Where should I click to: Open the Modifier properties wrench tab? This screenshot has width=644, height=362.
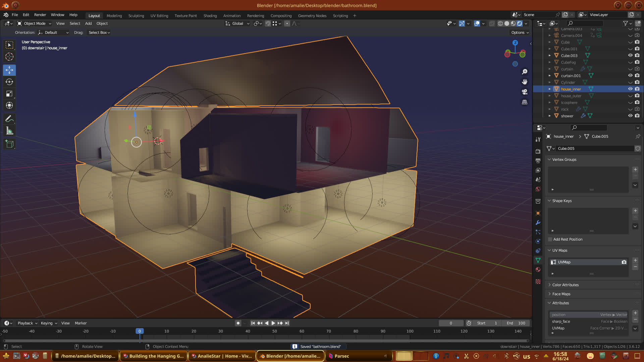538,223
